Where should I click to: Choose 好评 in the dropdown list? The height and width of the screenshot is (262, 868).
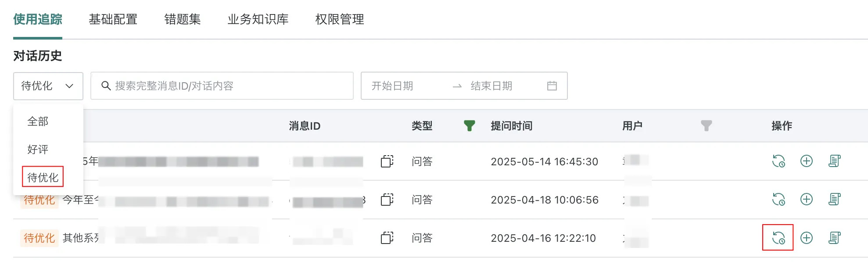click(x=38, y=149)
